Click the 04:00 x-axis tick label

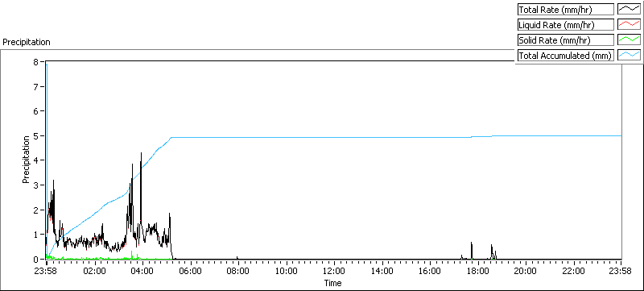142,272
